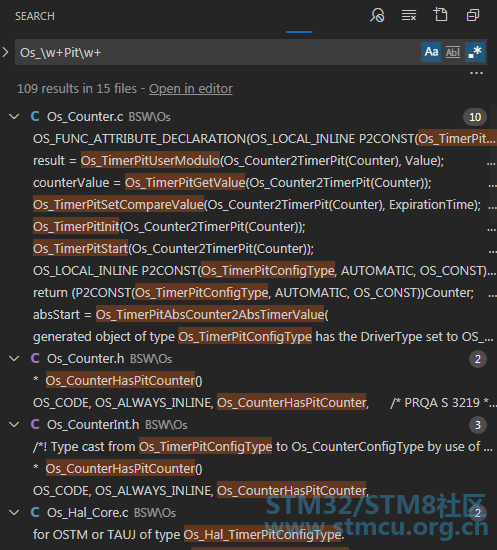The width and height of the screenshot is (497, 550).
Task: Toggle search details ellipsis
Action: 476,73
